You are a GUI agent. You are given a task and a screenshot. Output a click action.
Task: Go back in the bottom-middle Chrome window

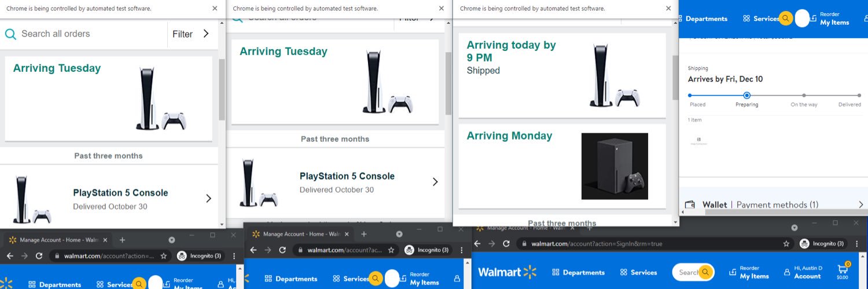tap(253, 250)
